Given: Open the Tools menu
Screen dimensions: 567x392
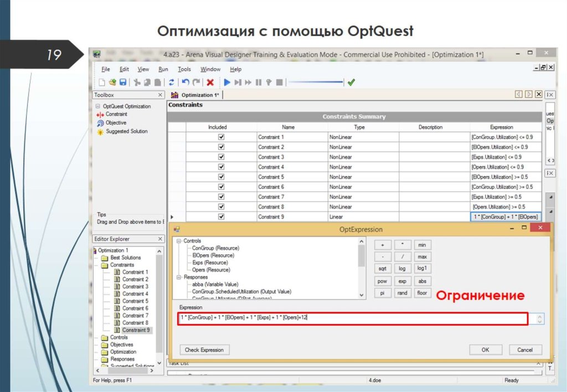Looking at the screenshot, I should tap(184, 69).
